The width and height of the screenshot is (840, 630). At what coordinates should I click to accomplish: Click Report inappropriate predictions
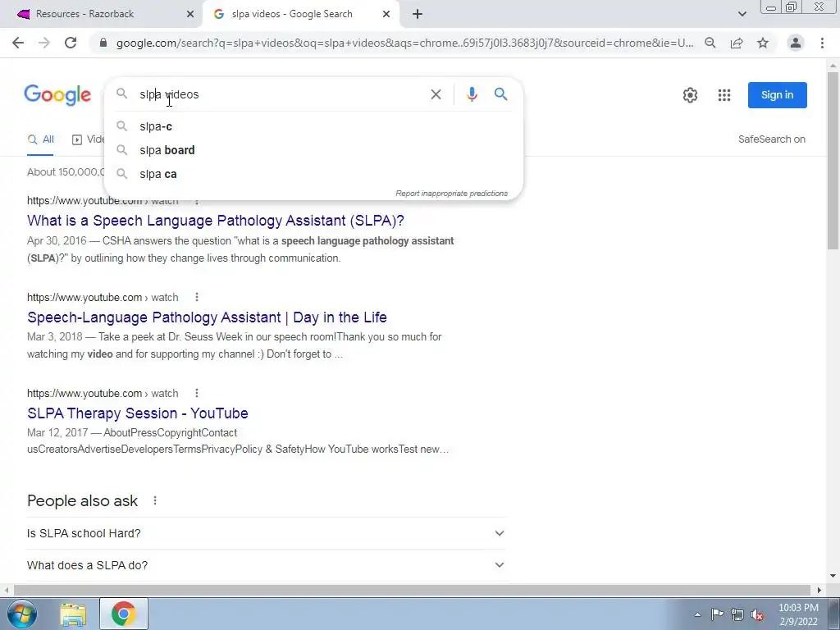452,194
